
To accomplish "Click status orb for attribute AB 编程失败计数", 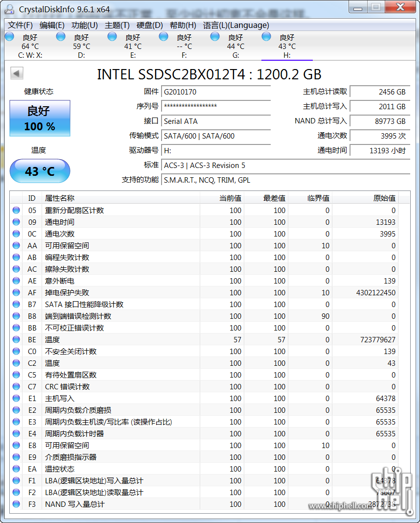I will click(x=16, y=257).
